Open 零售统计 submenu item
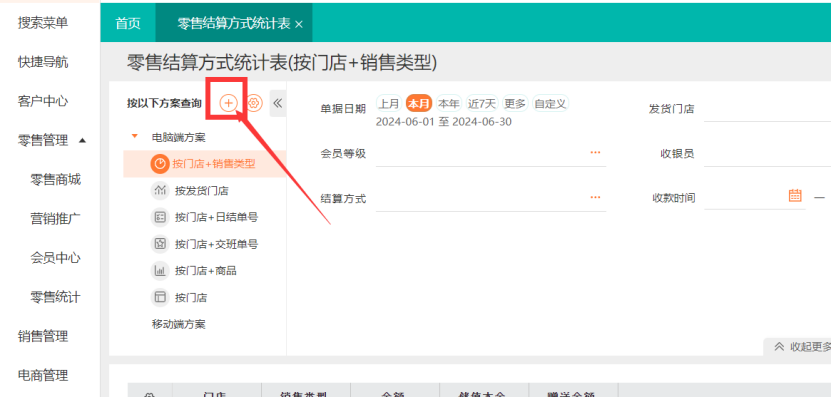831x398 pixels. coord(56,297)
